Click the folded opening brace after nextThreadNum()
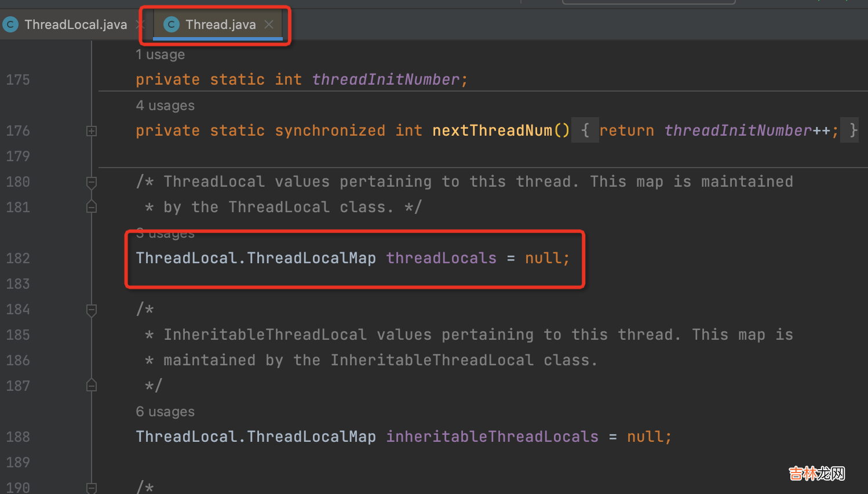868x494 pixels. (x=585, y=130)
